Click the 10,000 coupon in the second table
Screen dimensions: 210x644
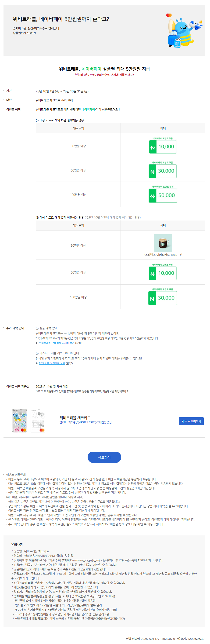coord(163,273)
